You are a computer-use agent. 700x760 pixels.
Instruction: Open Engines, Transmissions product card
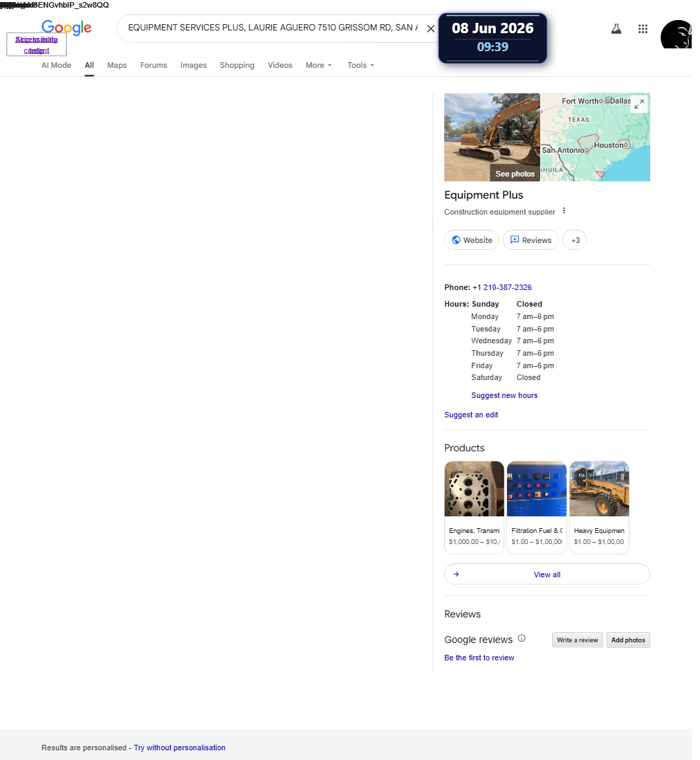pyautogui.click(x=474, y=507)
